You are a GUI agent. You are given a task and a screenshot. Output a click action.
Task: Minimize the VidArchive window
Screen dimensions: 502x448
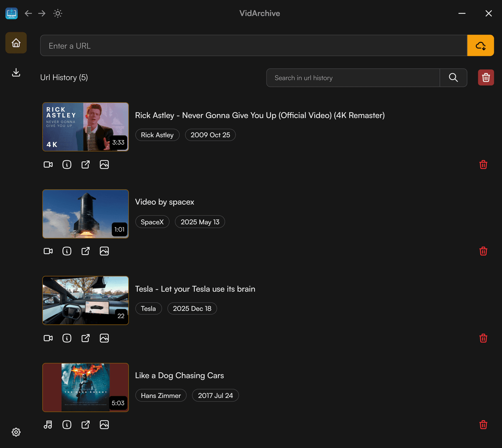pyautogui.click(x=462, y=13)
